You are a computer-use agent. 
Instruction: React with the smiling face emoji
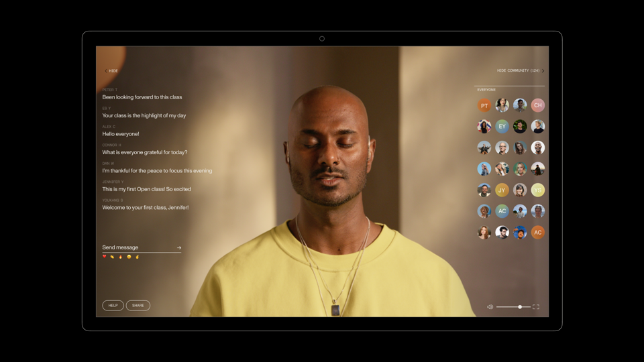click(x=129, y=257)
